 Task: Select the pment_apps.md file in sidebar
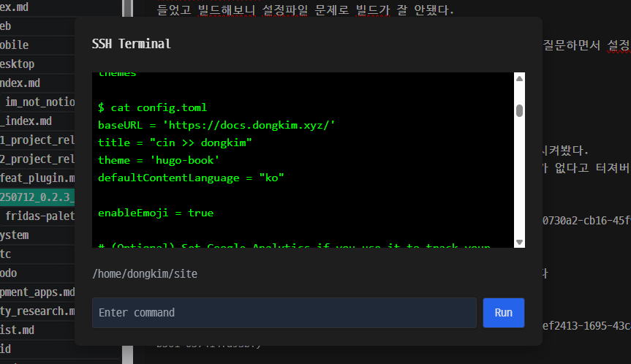[37, 292]
